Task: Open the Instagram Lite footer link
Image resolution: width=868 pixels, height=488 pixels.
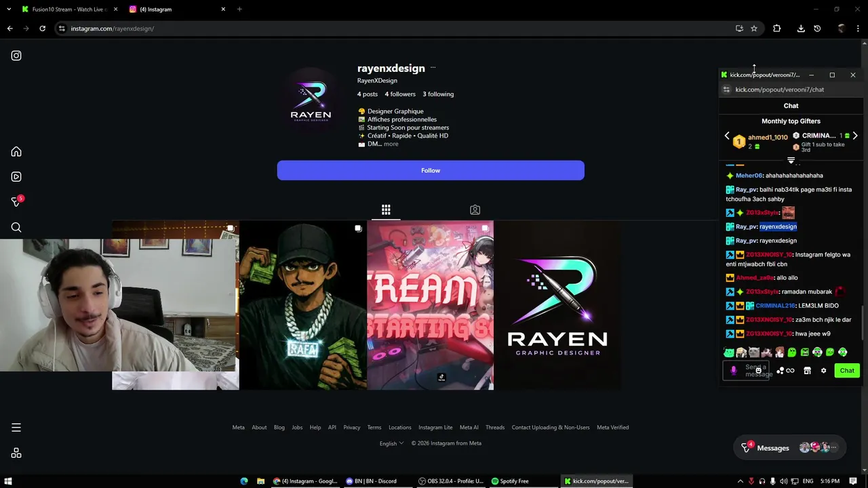Action: point(435,428)
